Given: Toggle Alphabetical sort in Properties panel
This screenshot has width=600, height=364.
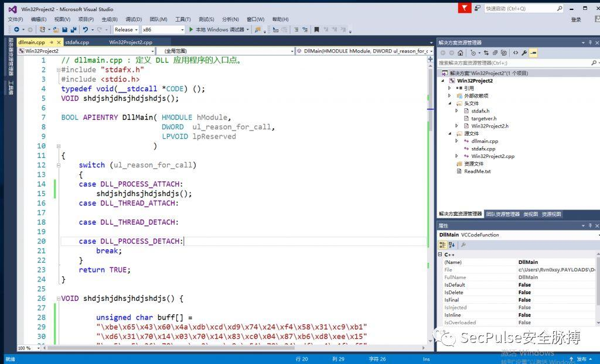Looking at the screenshot, I should (x=452, y=245).
